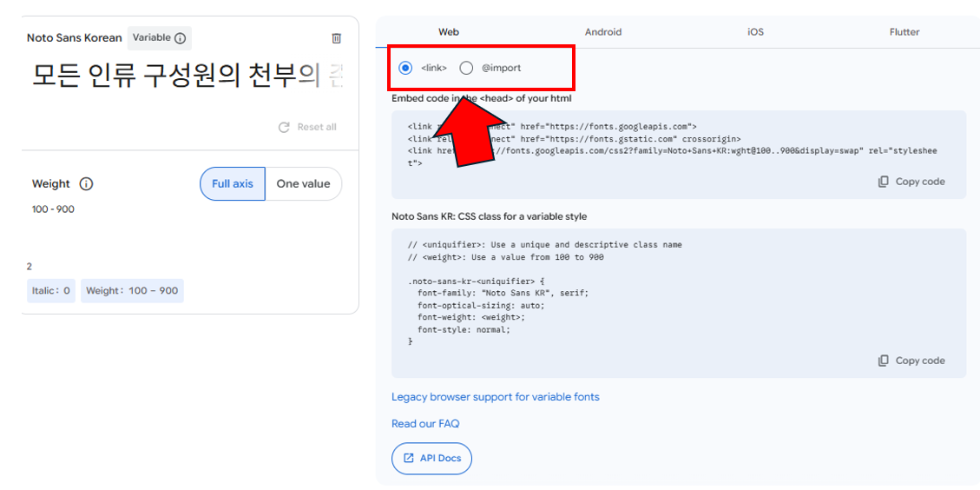Click the info icon next to Variable
The height and width of the screenshot is (490, 980).
pyautogui.click(x=180, y=38)
